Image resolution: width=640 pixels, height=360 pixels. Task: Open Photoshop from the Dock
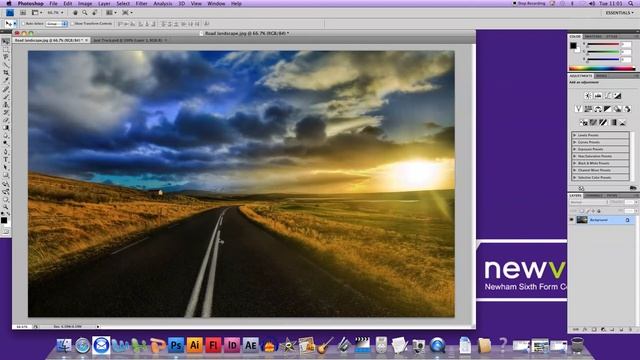(176, 345)
